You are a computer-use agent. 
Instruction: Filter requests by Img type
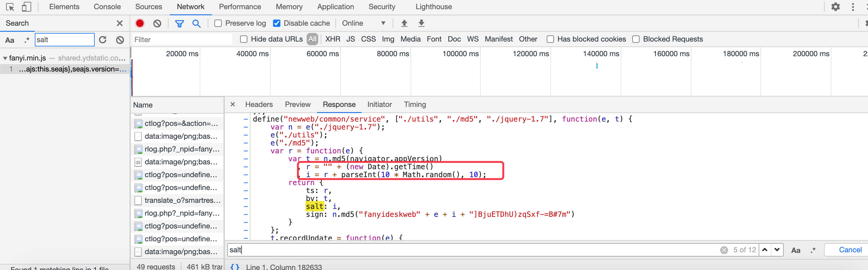click(388, 39)
